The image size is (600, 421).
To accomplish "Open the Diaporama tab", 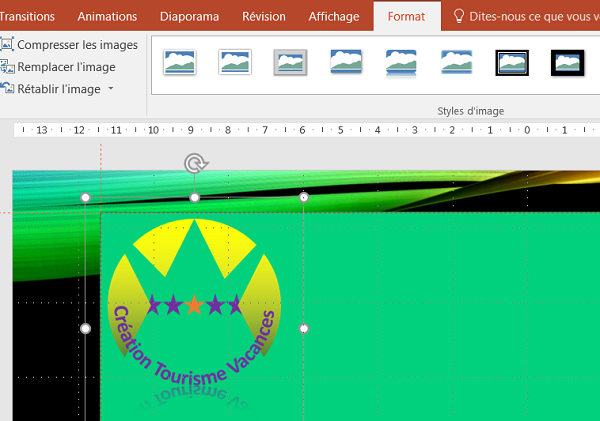I will click(189, 16).
